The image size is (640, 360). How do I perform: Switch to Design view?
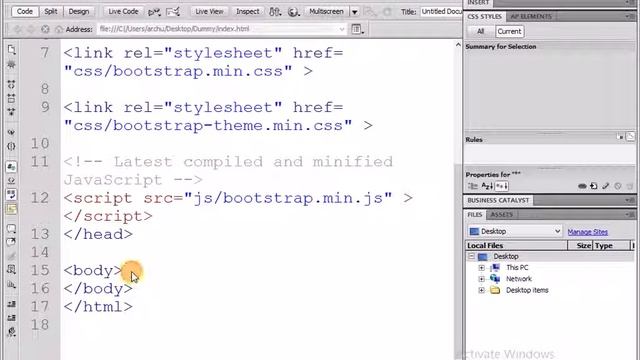pyautogui.click(x=78, y=11)
